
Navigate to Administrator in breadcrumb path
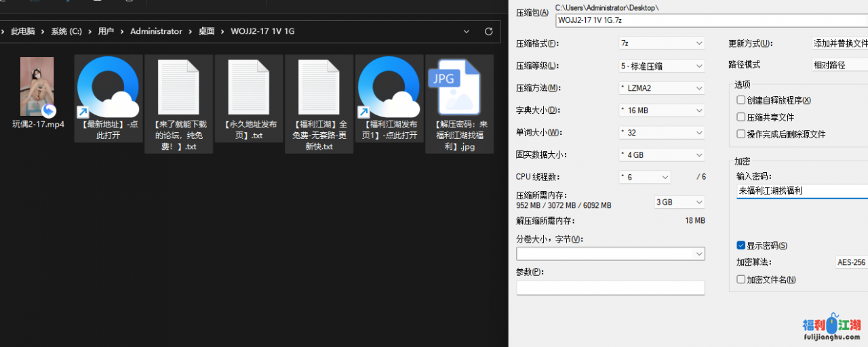[156, 31]
